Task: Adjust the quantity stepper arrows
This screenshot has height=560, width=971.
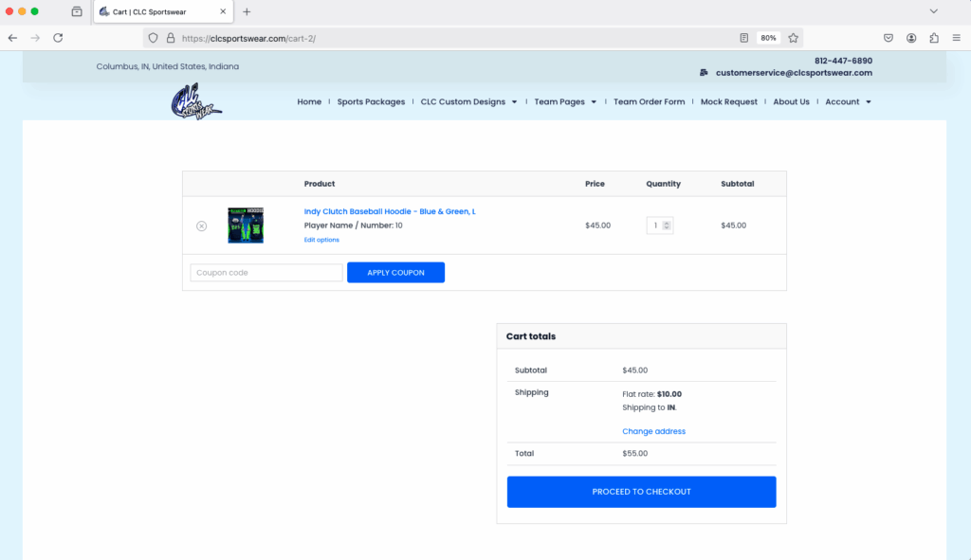Action: [x=667, y=226]
